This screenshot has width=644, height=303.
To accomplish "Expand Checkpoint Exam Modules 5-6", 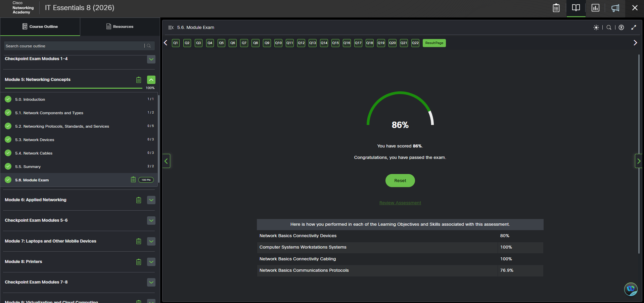I will [x=151, y=221].
